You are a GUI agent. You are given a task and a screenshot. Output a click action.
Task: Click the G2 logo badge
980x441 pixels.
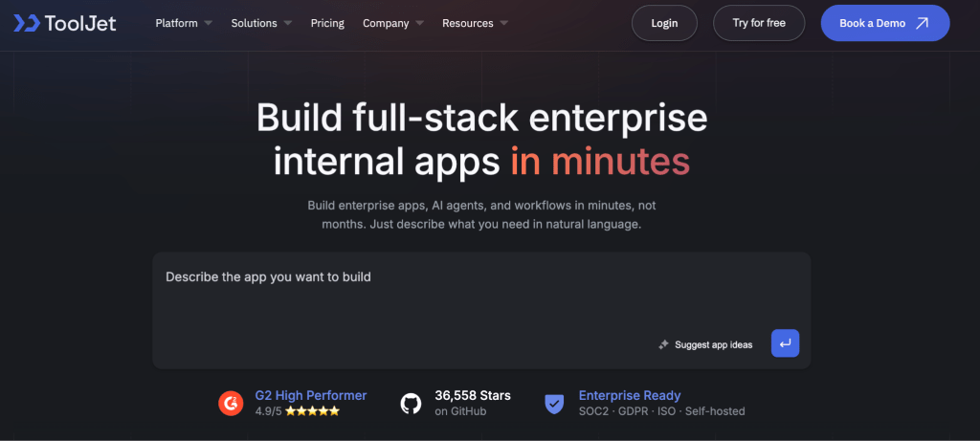point(231,403)
